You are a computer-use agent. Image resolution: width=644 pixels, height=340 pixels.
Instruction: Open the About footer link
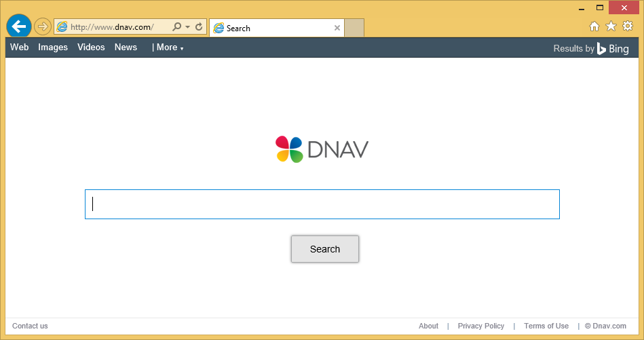coord(428,326)
